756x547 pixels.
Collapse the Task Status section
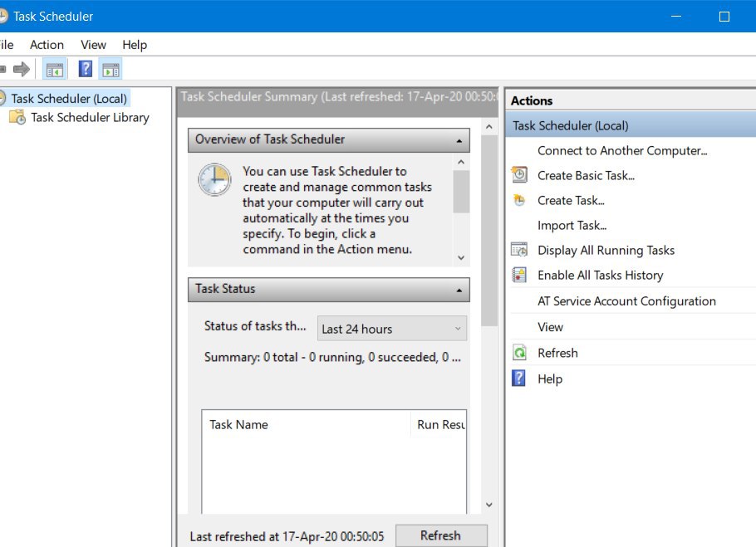(459, 290)
